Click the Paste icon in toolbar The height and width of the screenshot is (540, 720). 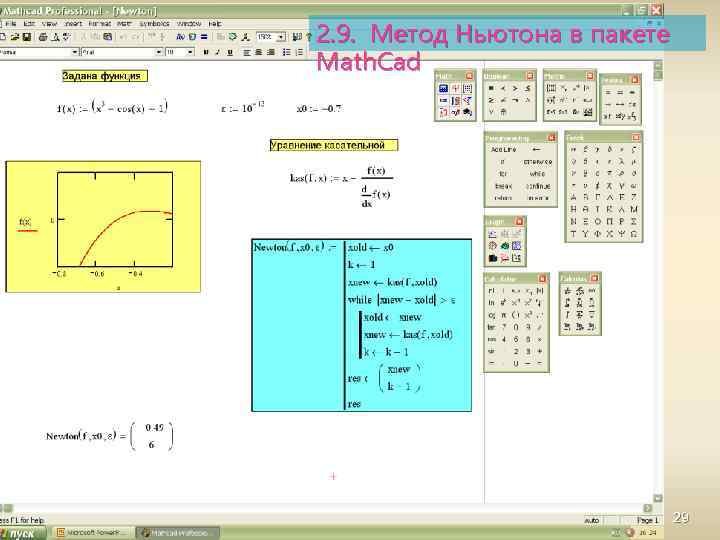(x=108, y=37)
